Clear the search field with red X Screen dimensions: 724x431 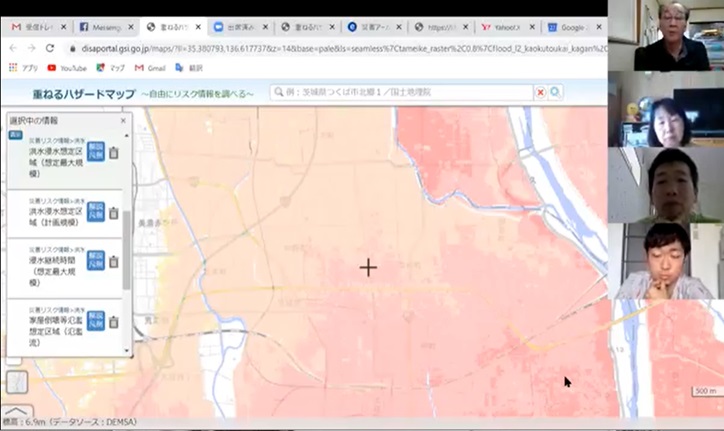coord(540,92)
